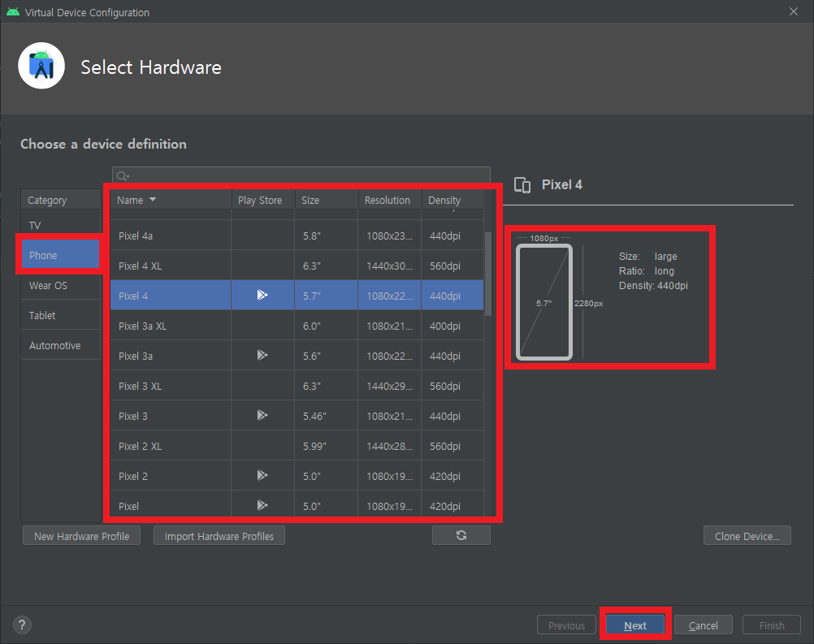Screen dimensions: 814x644
Task: Click the 5.46" size cell
Action: pos(326,416)
